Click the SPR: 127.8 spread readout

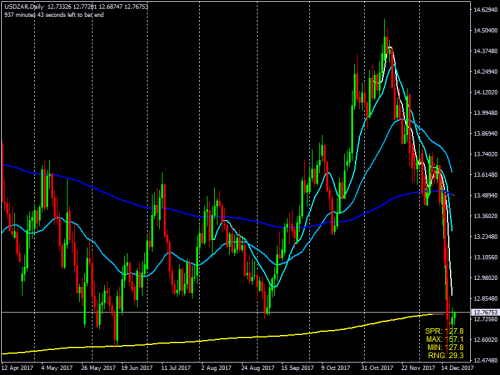444,331
